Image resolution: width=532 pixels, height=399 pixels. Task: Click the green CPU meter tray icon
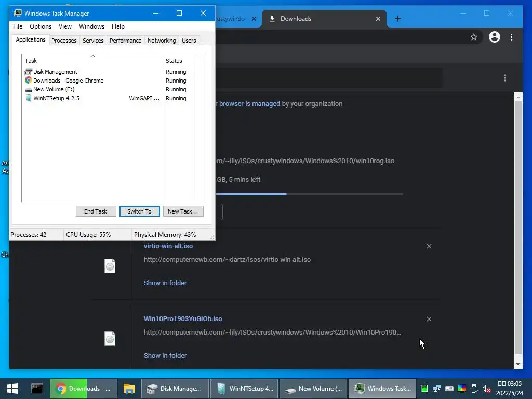[424, 389]
